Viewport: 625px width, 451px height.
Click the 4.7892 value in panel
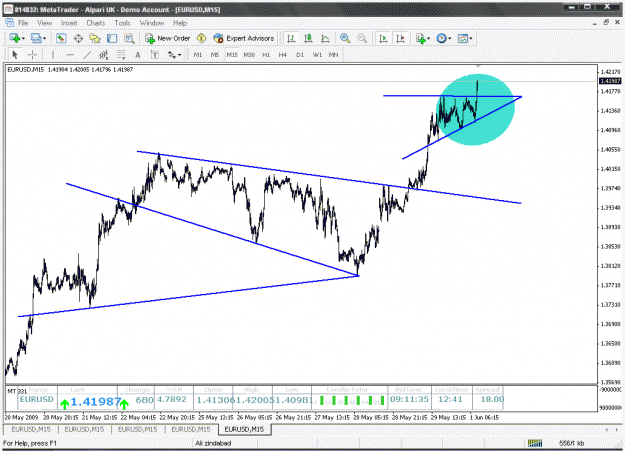point(172,399)
